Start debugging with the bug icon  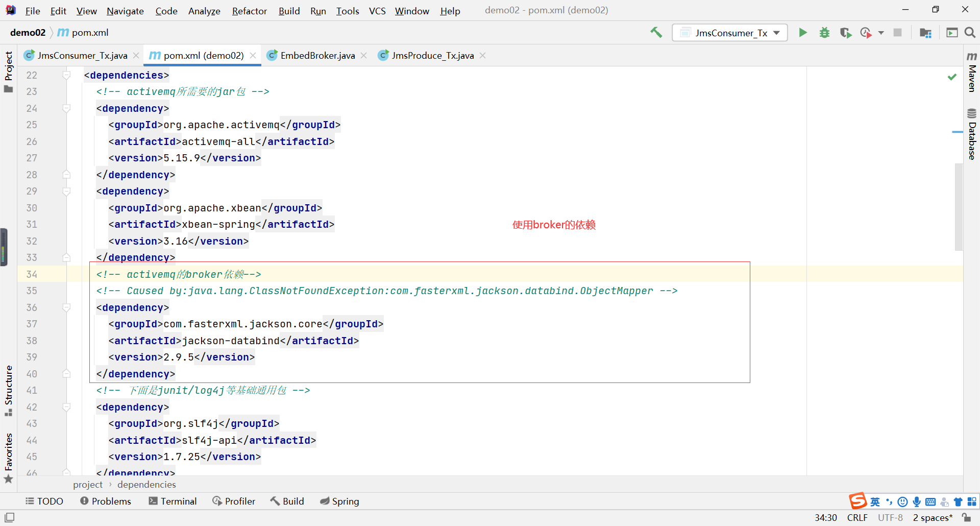pyautogui.click(x=824, y=33)
